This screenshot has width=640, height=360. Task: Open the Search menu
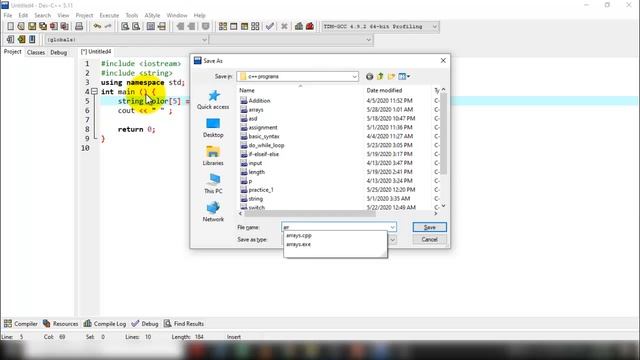click(x=42, y=15)
